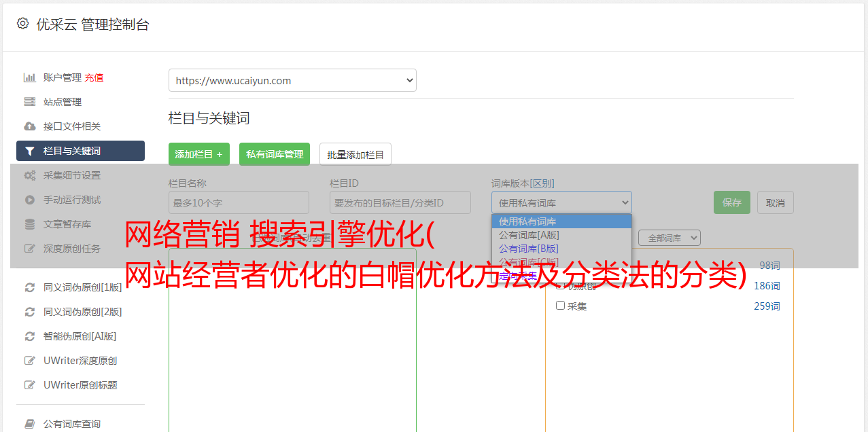Click the play icon for 手动运行测试

click(29, 200)
